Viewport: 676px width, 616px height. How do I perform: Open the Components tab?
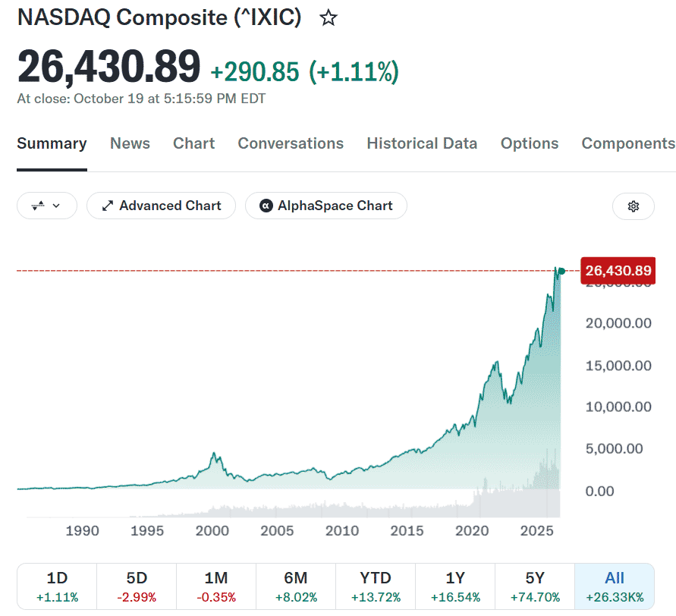tap(628, 143)
